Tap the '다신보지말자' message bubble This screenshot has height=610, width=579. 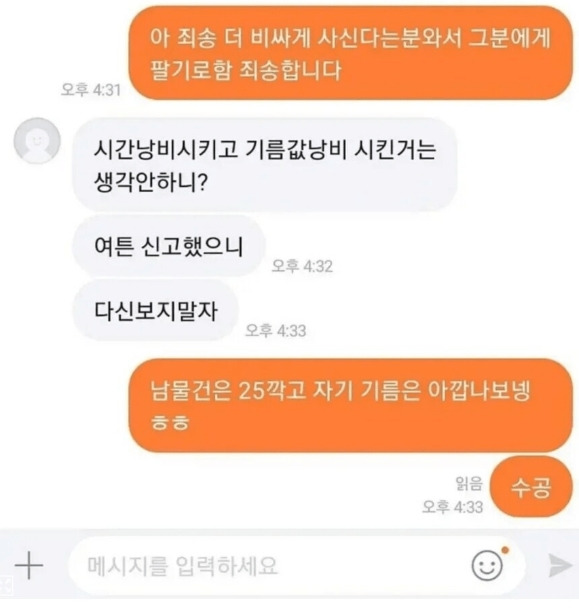[156, 310]
